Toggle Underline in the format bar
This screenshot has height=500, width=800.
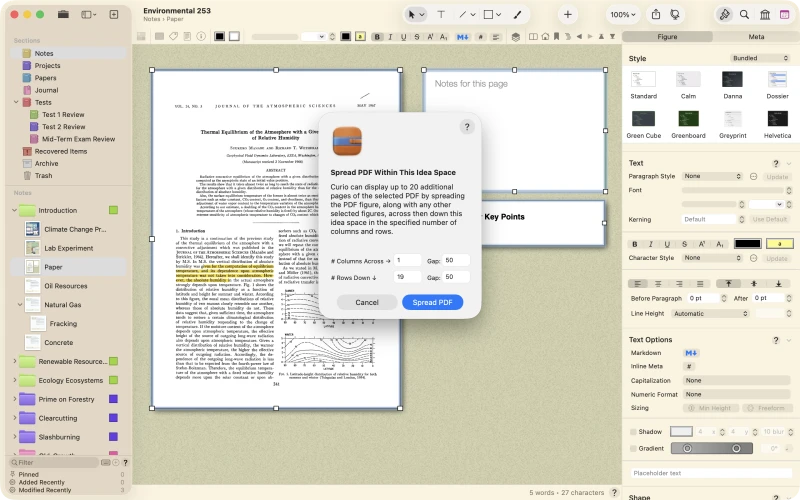pyautogui.click(x=404, y=37)
